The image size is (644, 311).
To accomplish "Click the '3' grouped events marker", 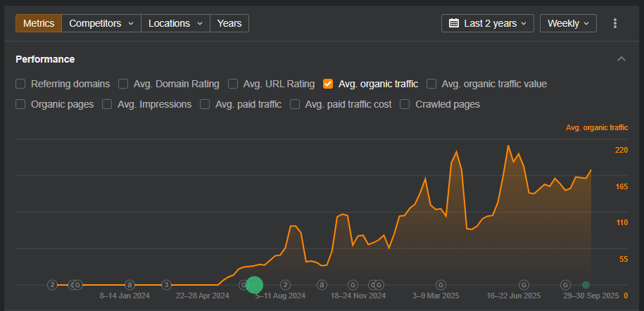I will [166, 285].
